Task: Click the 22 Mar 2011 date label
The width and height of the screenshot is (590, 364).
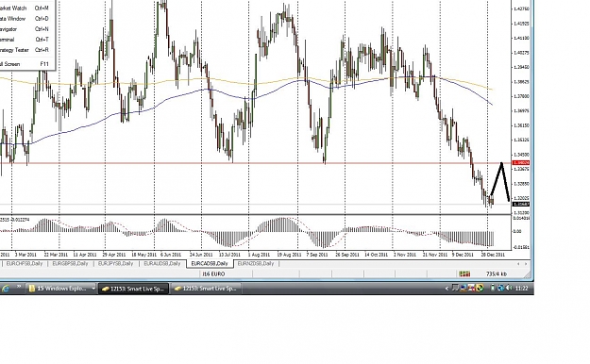Action: point(56,255)
